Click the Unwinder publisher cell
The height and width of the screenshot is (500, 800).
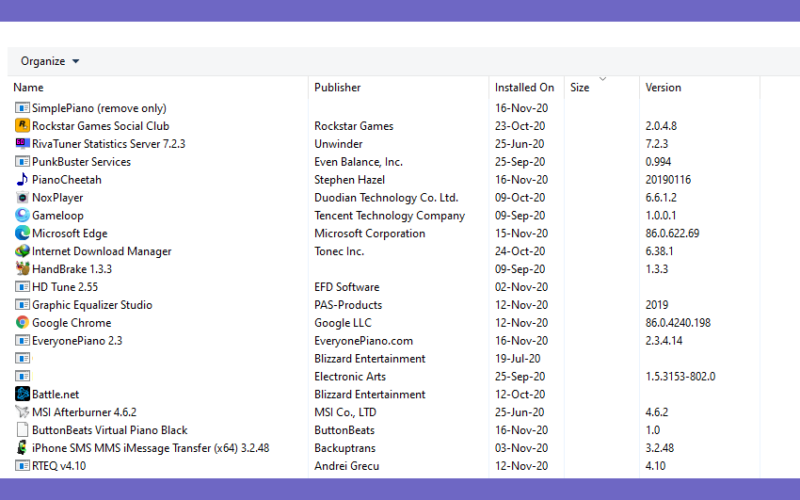(338, 144)
